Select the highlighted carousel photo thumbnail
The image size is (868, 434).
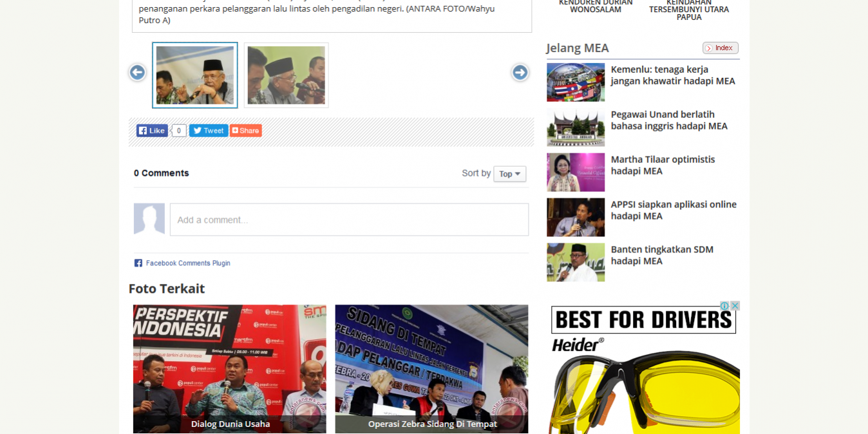pos(194,75)
